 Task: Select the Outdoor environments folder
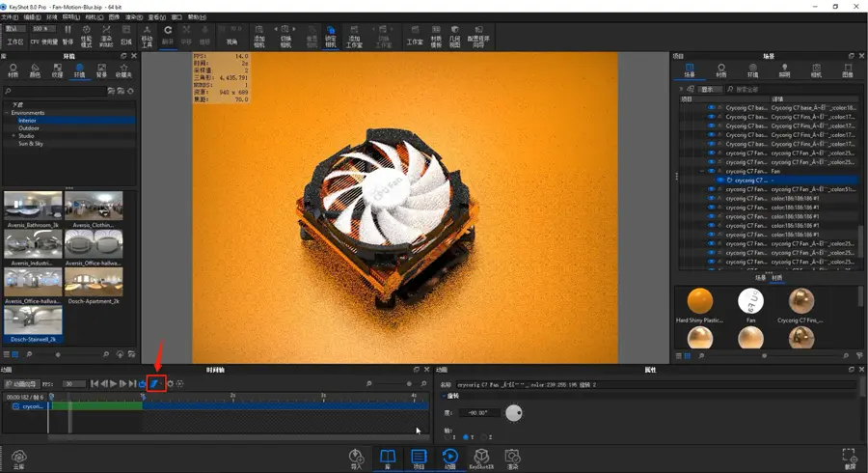pyautogui.click(x=29, y=128)
